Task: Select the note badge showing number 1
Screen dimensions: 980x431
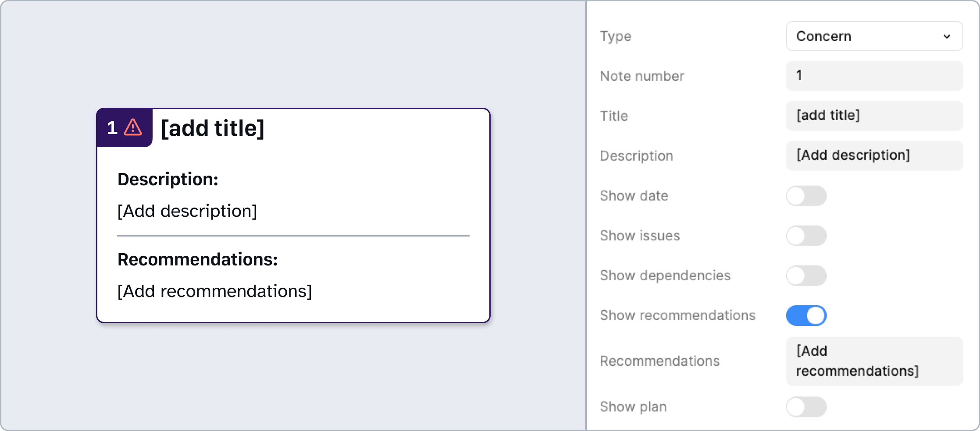Action: pos(112,127)
